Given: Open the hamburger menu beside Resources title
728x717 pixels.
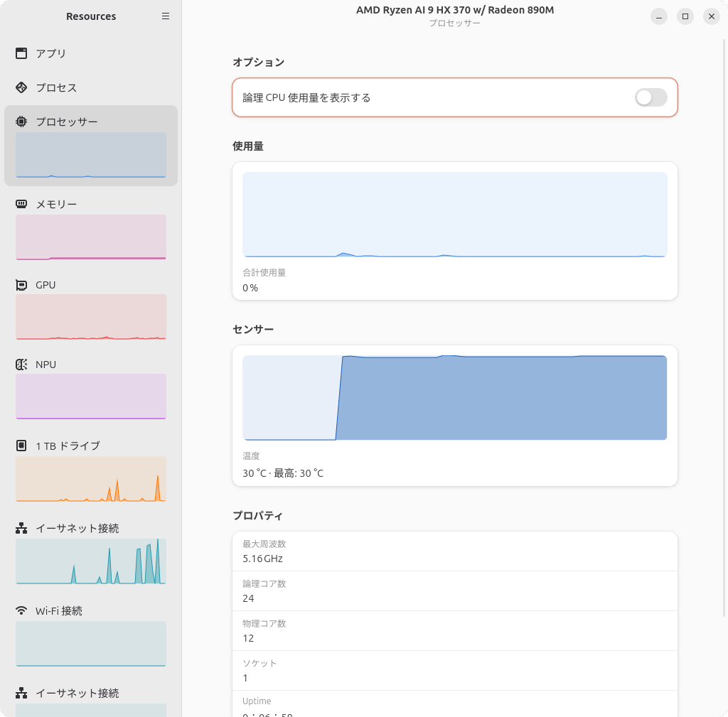Looking at the screenshot, I should [166, 16].
